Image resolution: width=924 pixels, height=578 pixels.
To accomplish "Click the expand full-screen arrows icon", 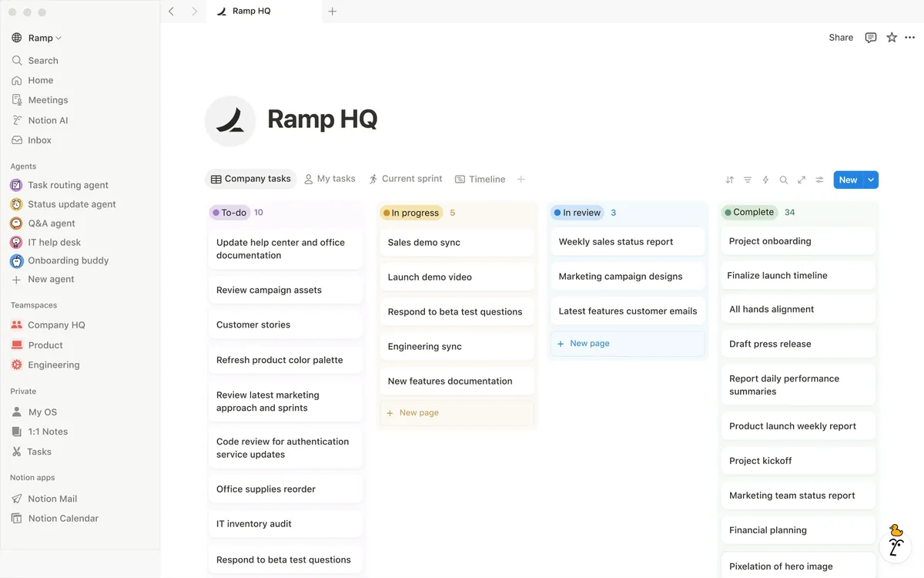I will (x=802, y=180).
